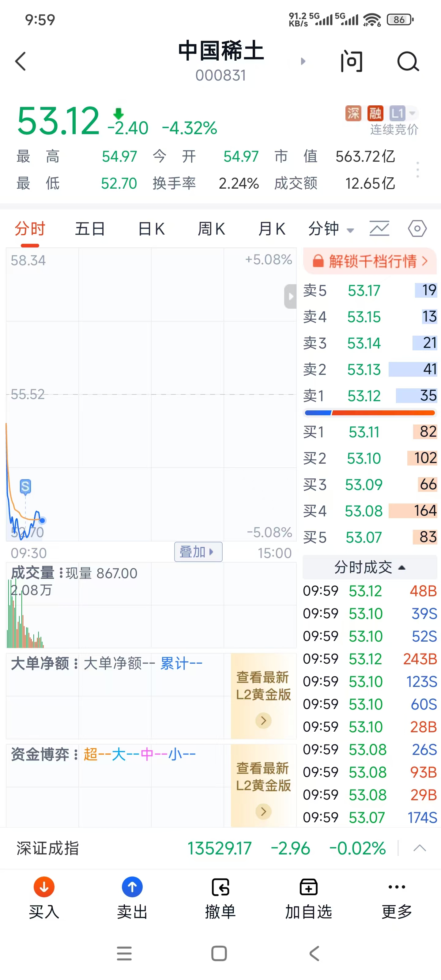Viewport: 441px width, 980px height.
Task: Tap the 174S trade record
Action: pos(370,818)
